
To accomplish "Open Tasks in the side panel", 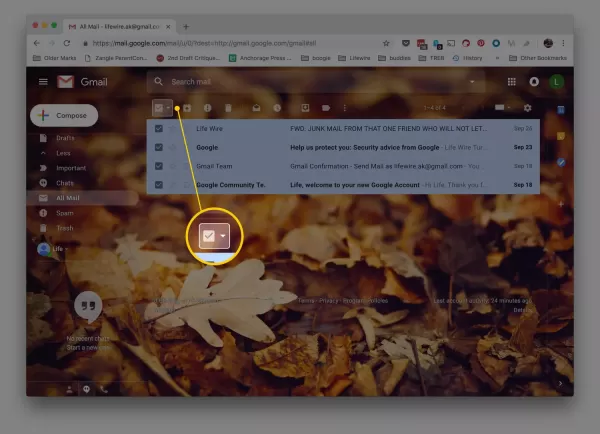I will coord(561,163).
